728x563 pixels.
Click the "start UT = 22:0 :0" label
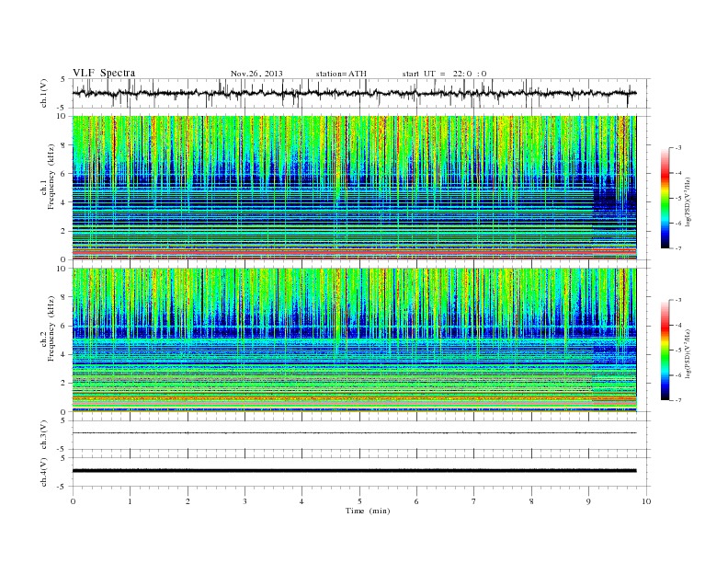[444, 74]
